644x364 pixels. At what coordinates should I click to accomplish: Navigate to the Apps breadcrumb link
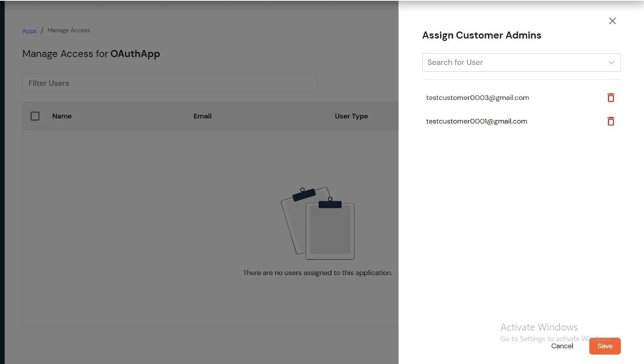[29, 31]
